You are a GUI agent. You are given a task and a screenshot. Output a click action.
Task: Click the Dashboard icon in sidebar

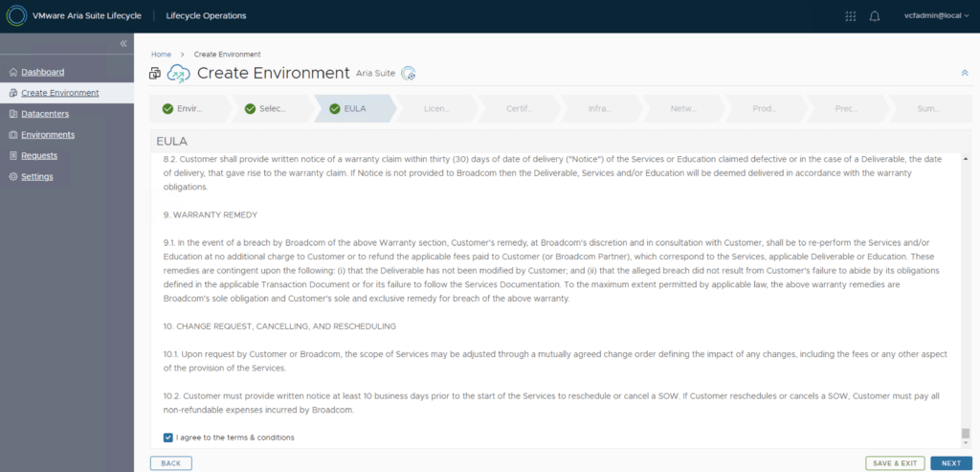12,73
